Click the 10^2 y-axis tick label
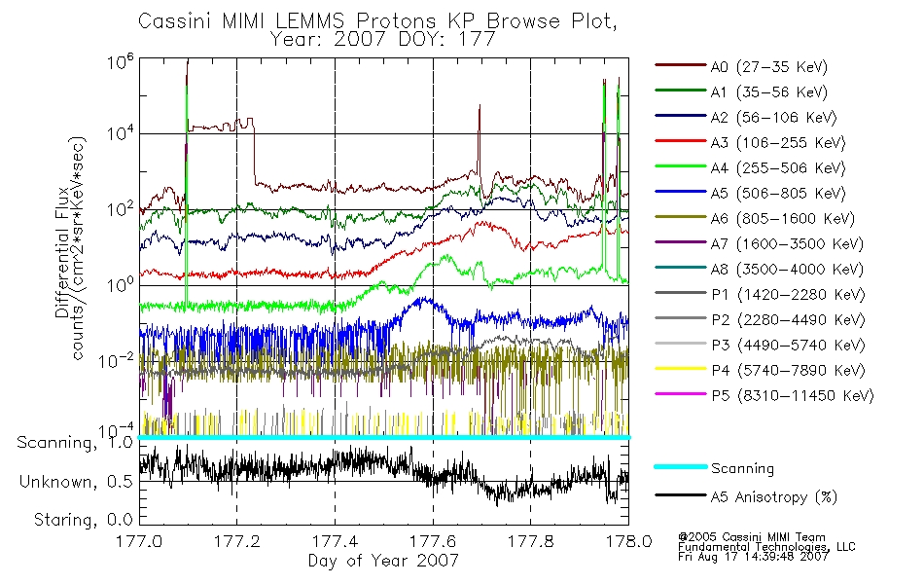924x584 pixels. point(121,209)
